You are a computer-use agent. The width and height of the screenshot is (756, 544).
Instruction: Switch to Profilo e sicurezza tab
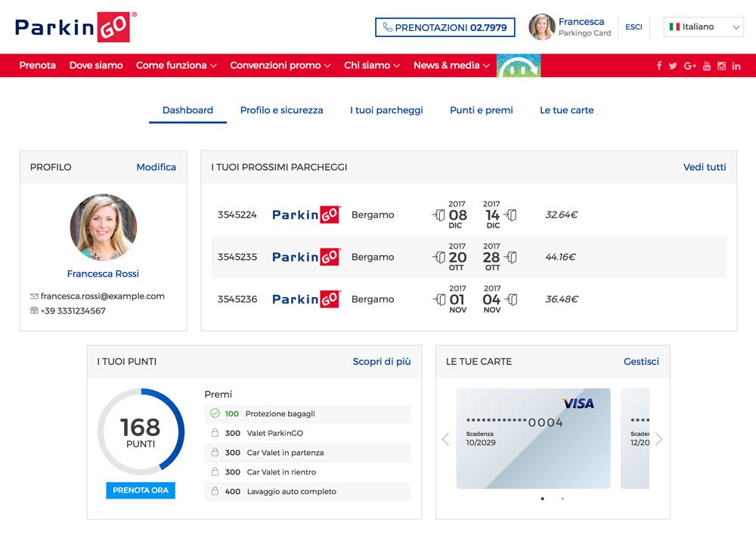[281, 110]
